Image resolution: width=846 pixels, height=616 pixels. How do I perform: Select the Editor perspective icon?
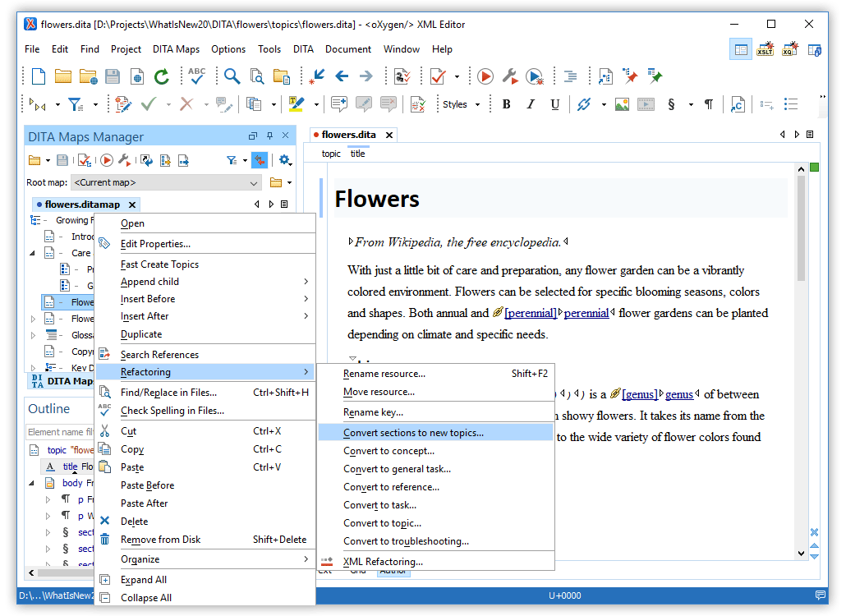[741, 49]
